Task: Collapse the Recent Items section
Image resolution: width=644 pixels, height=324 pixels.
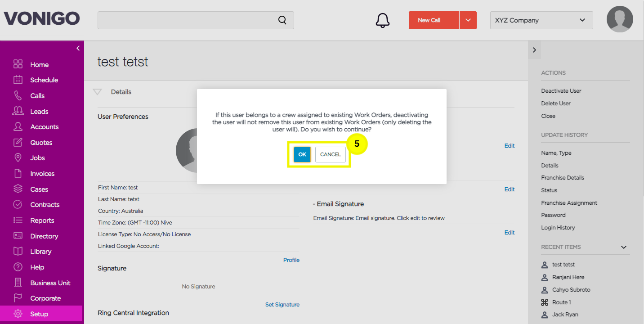Action: [x=624, y=247]
